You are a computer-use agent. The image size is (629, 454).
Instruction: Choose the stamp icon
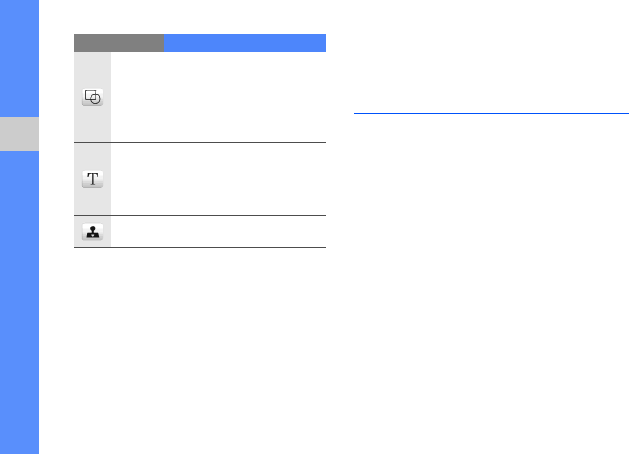92,231
